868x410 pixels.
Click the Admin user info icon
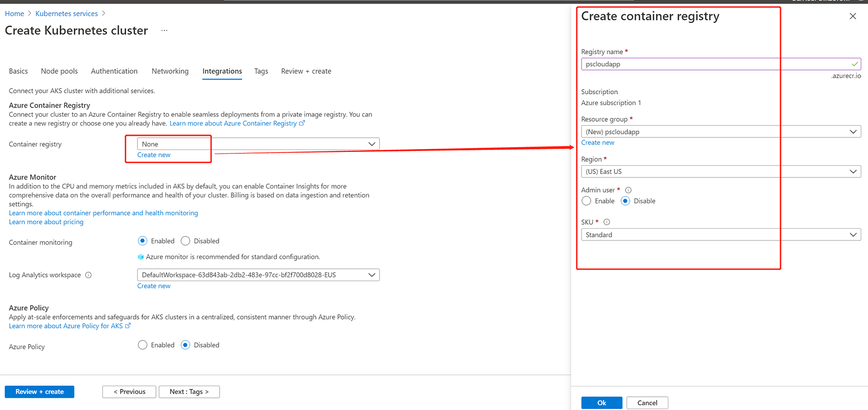click(x=628, y=190)
